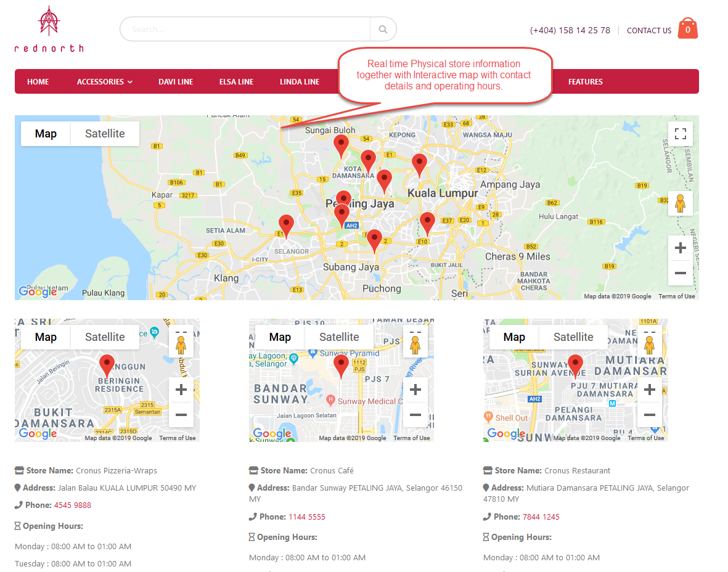Zoom out on Cronus Restaurant map
This screenshot has height=572, width=728.
[x=650, y=415]
